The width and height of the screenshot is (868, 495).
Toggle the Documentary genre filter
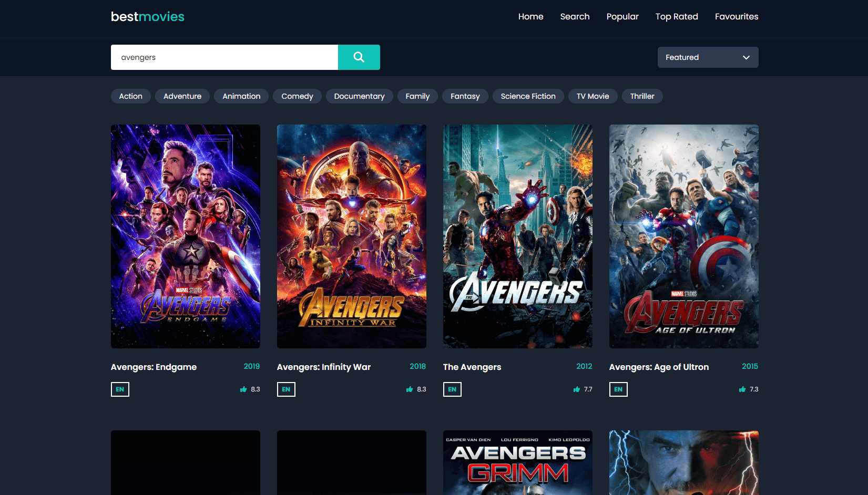[x=360, y=96]
